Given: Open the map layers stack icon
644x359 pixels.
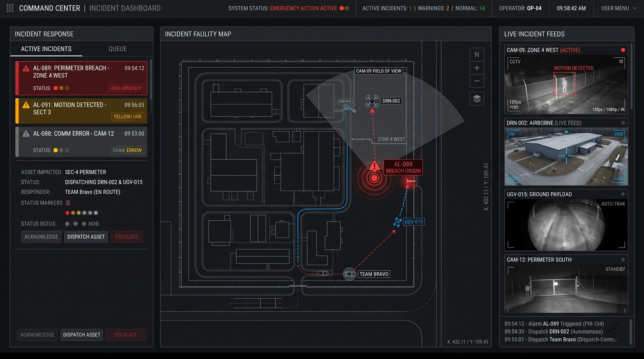Looking at the screenshot, I should (477, 99).
